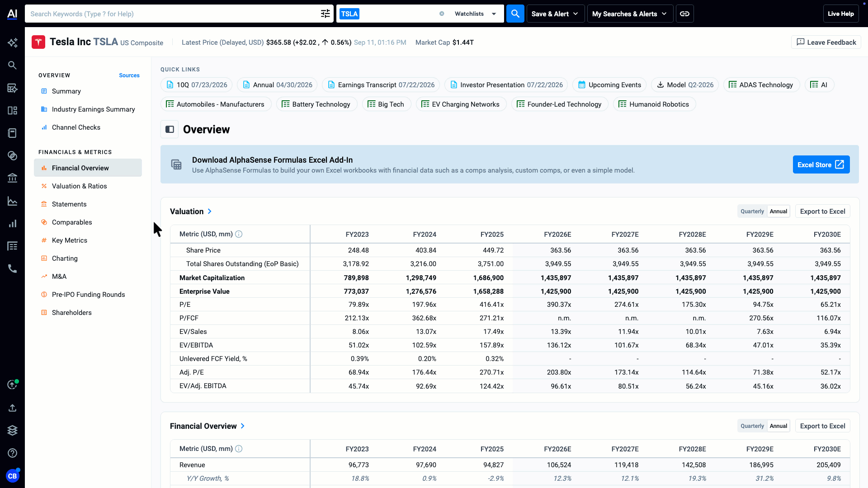The width and height of the screenshot is (868, 488).
Task: Switch Financial Overview table to Annual
Action: pos(778,426)
